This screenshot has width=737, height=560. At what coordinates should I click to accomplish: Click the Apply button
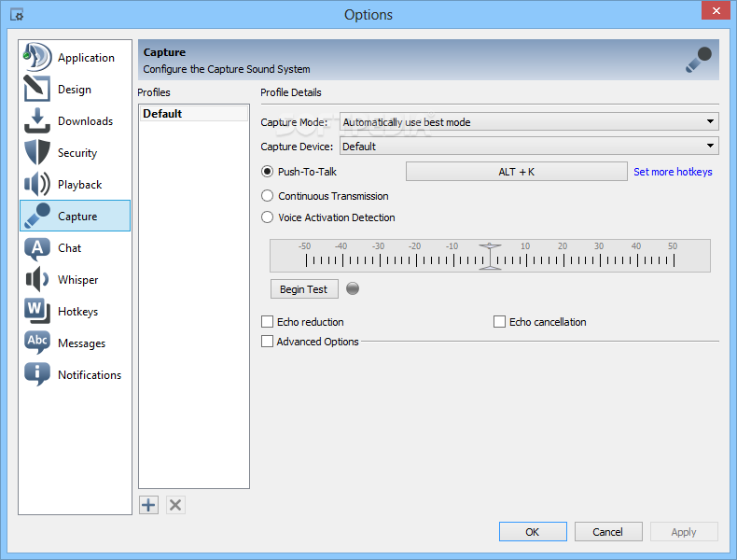684,532
